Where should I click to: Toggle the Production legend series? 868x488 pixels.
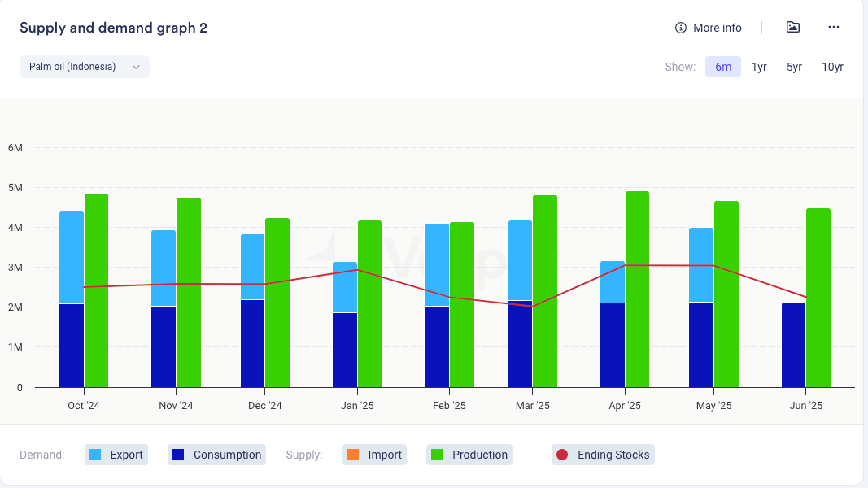pos(470,455)
